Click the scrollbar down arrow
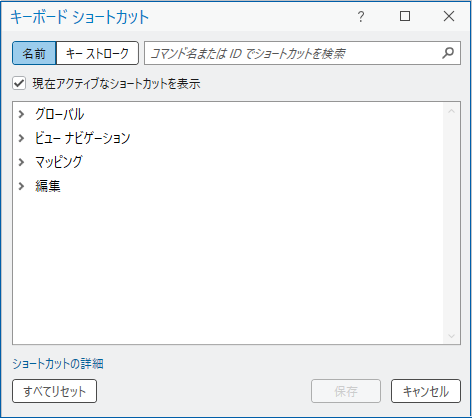 [452, 336]
